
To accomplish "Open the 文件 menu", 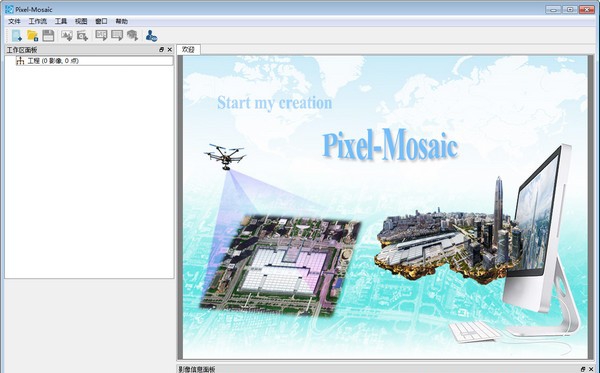I will (14, 21).
